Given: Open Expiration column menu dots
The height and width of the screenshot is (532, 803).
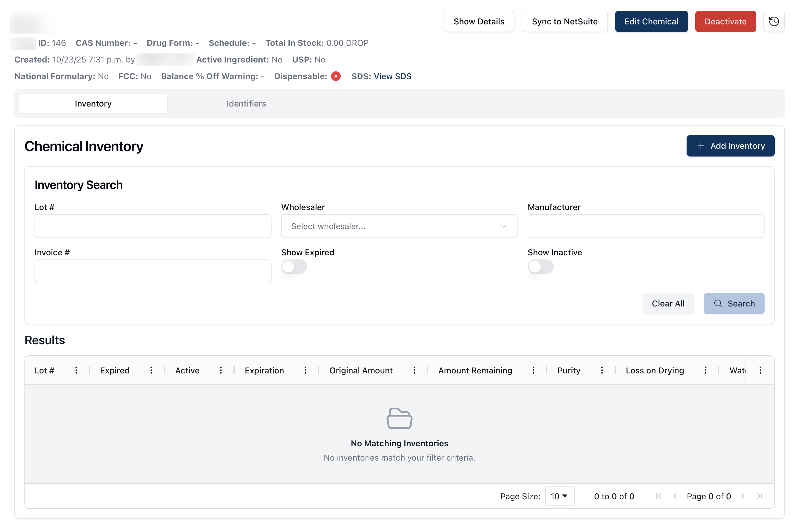Looking at the screenshot, I should click(x=305, y=370).
